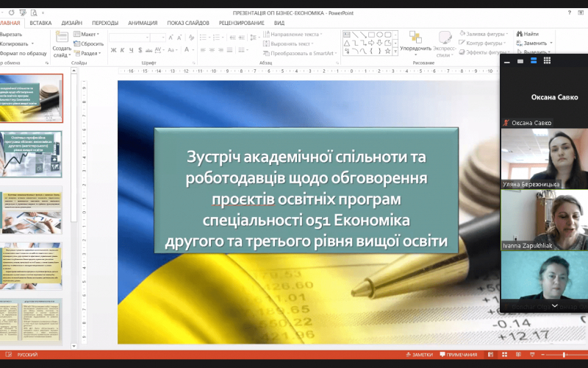Click the numbered list icon
This screenshot has height=368, width=588.
(218, 38)
